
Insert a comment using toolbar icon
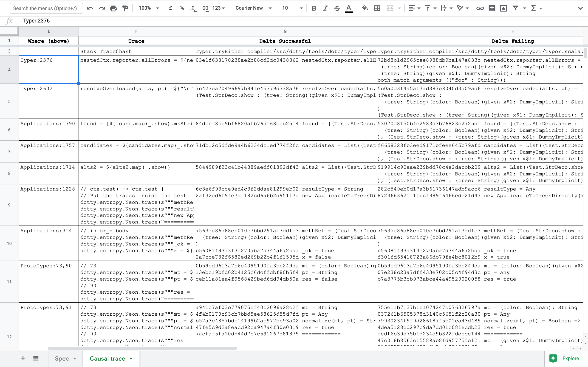pos(492,8)
